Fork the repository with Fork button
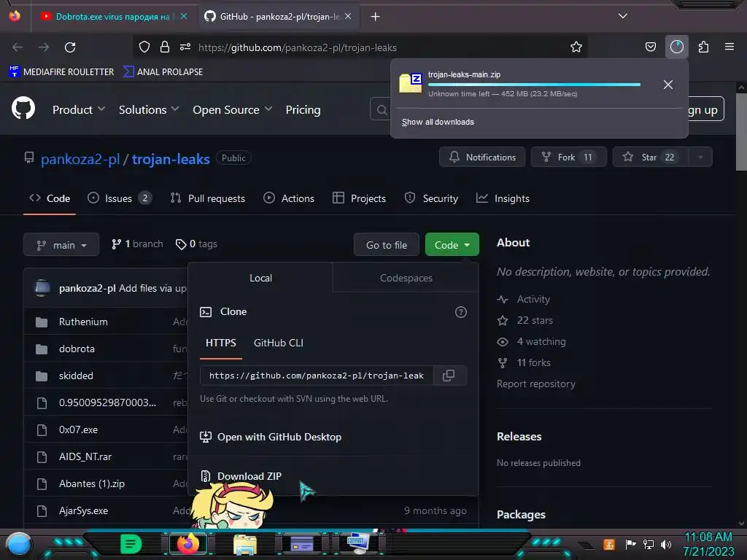The width and height of the screenshot is (747, 560). [x=569, y=157]
